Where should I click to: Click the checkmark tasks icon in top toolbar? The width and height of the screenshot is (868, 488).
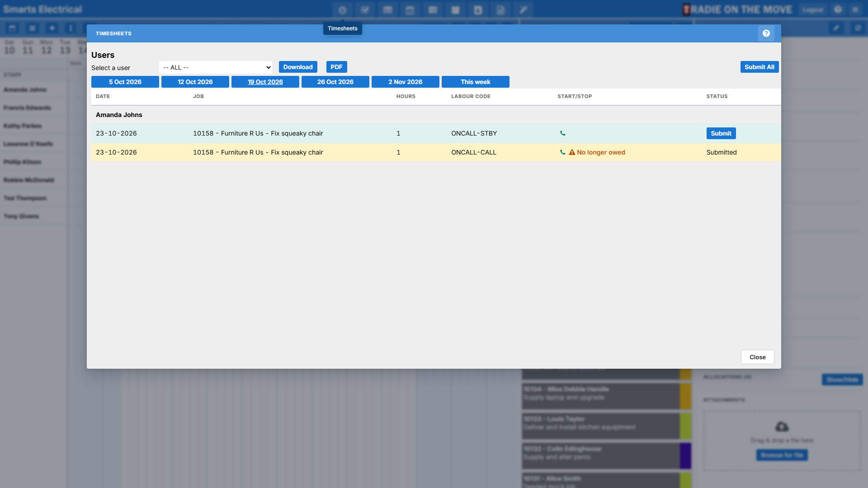pyautogui.click(x=365, y=10)
